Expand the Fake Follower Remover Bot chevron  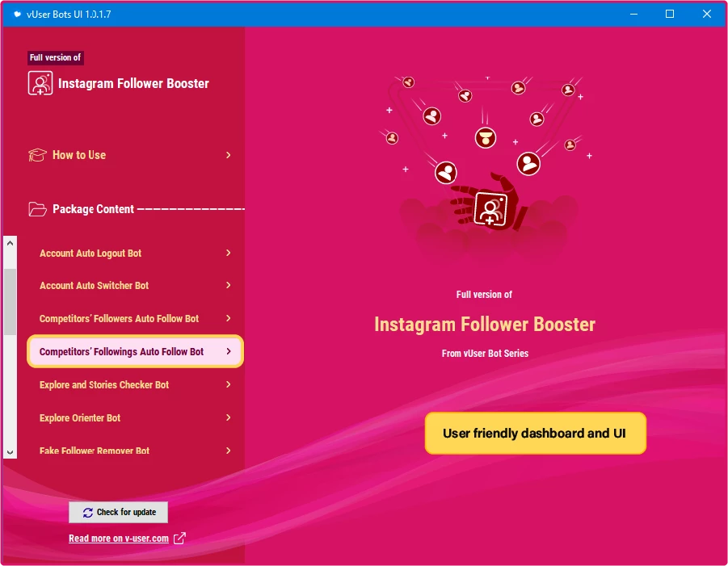coord(228,451)
